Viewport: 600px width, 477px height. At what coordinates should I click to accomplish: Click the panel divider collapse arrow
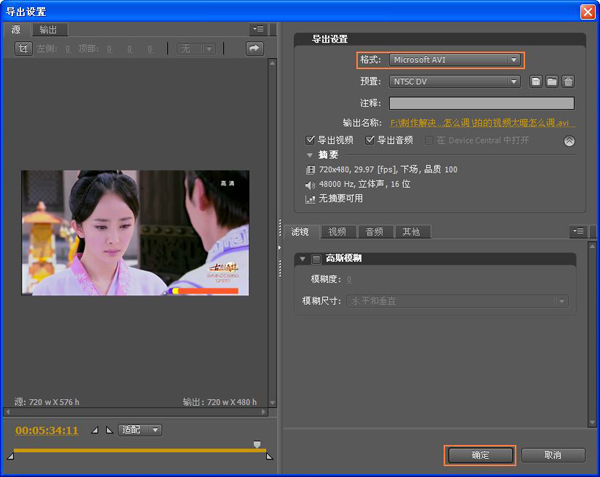[279, 248]
